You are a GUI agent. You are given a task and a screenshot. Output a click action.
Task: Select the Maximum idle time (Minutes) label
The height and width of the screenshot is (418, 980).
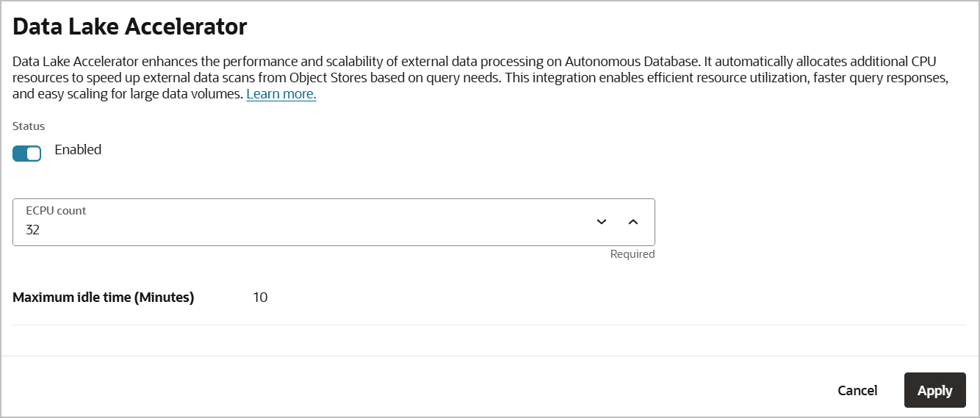point(104,298)
